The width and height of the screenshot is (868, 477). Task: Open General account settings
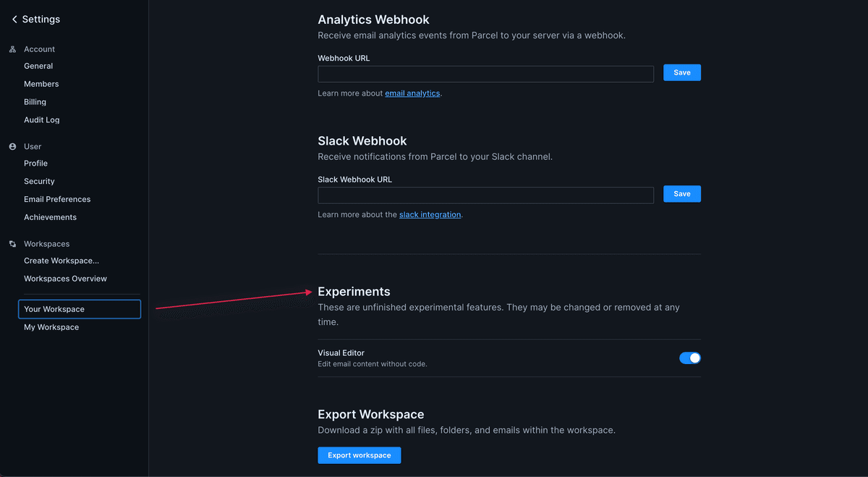point(38,65)
